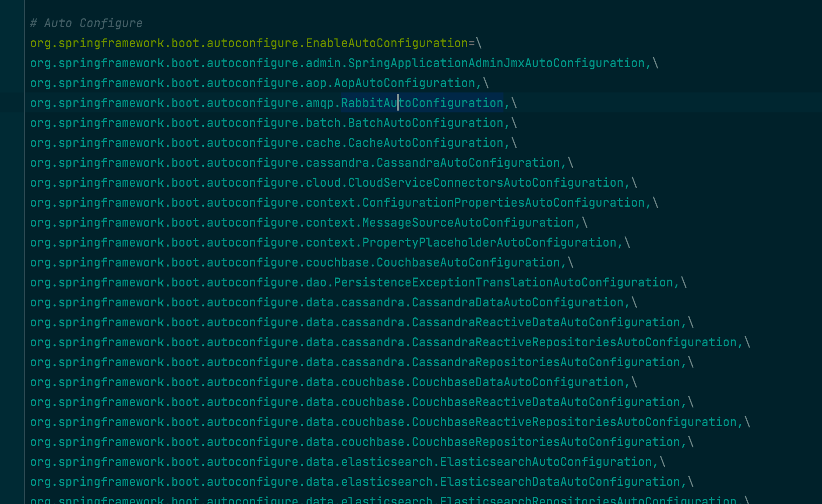
Task: Click the CacheAutoConfiguration line
Action: coord(274,143)
